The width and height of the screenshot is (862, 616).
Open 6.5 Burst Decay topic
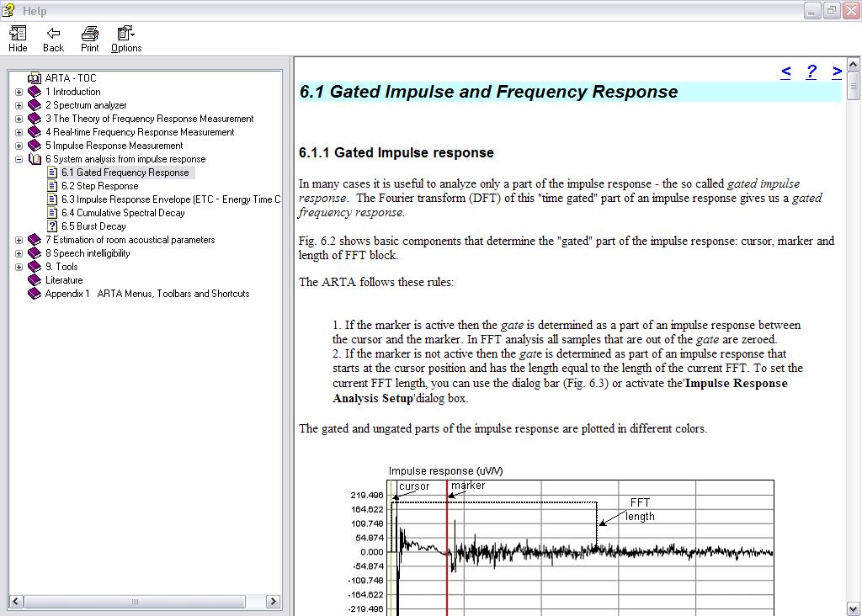point(93,226)
